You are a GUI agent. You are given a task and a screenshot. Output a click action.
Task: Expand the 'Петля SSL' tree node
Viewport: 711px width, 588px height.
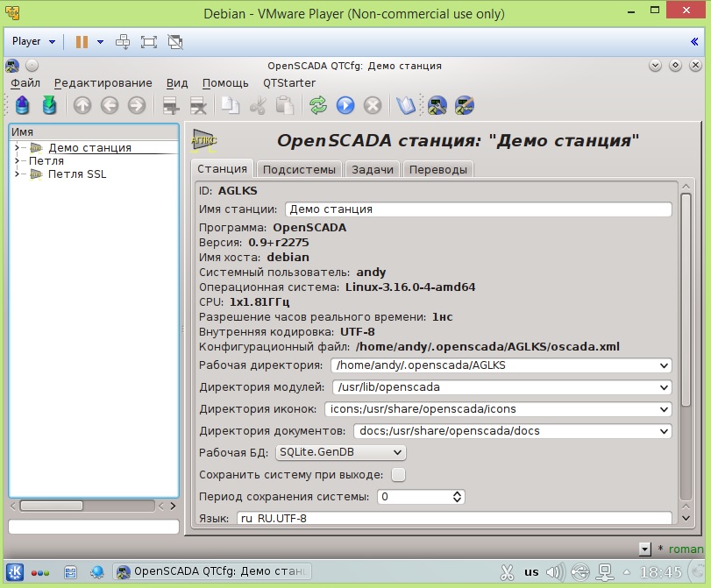click(17, 174)
